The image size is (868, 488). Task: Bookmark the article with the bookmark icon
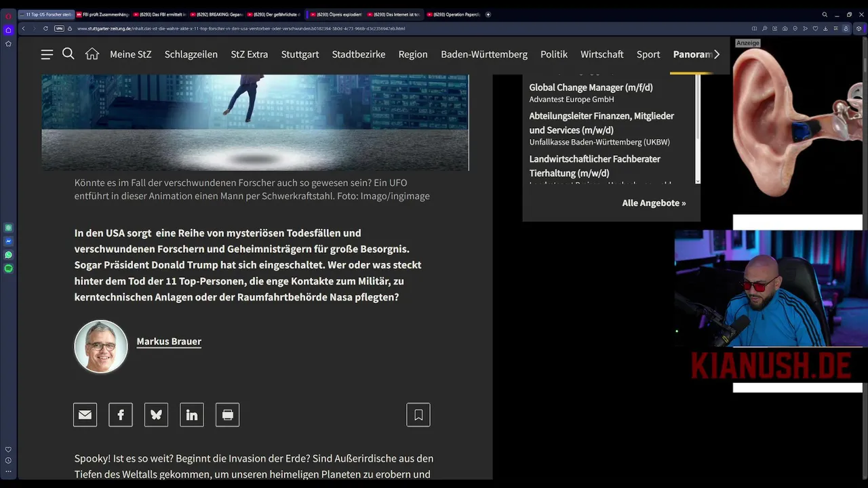[x=418, y=415]
